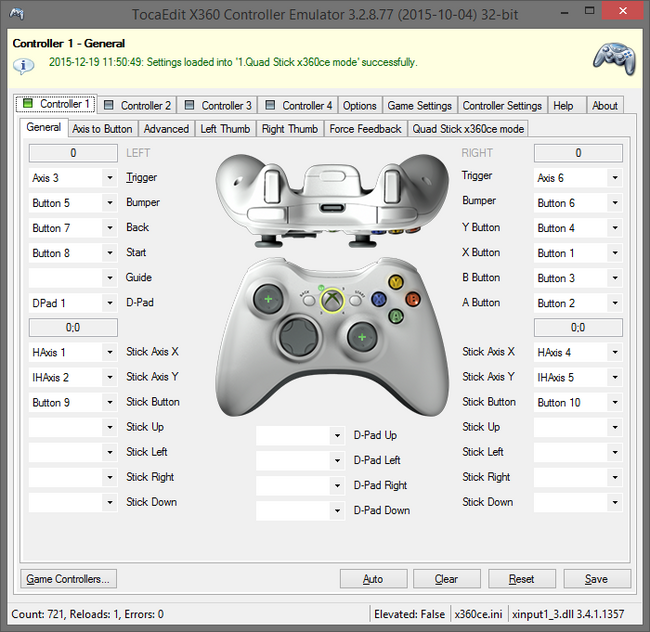The width and height of the screenshot is (650, 632).
Task: Click the Clear button
Action: coord(446,579)
